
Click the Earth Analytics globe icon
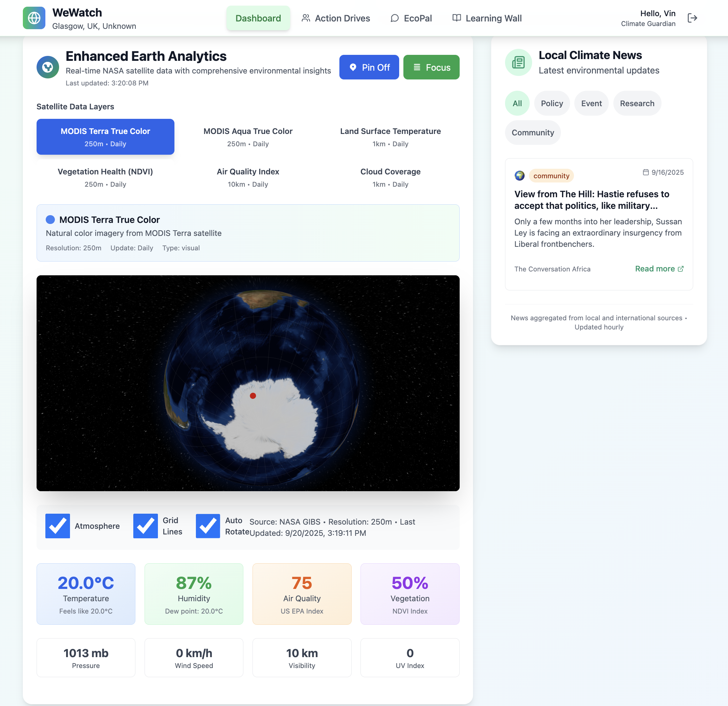[47, 67]
